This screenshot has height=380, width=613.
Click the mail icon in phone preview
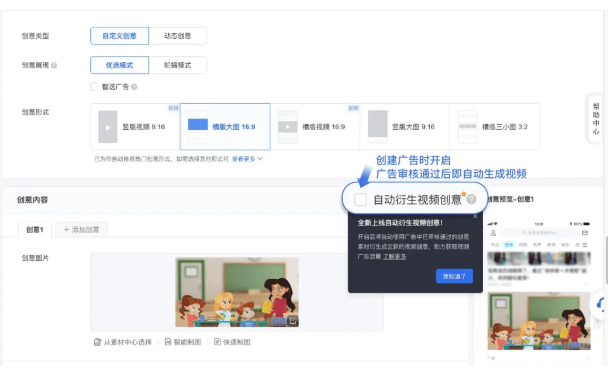pos(585,233)
